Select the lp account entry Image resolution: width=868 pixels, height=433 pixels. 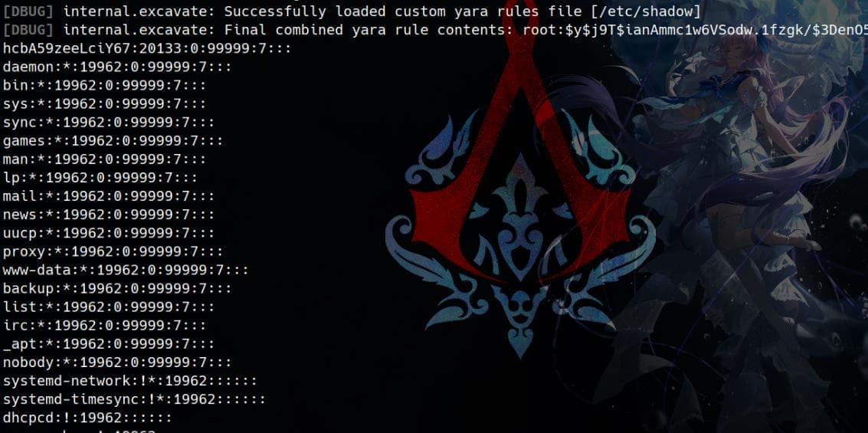coord(100,178)
